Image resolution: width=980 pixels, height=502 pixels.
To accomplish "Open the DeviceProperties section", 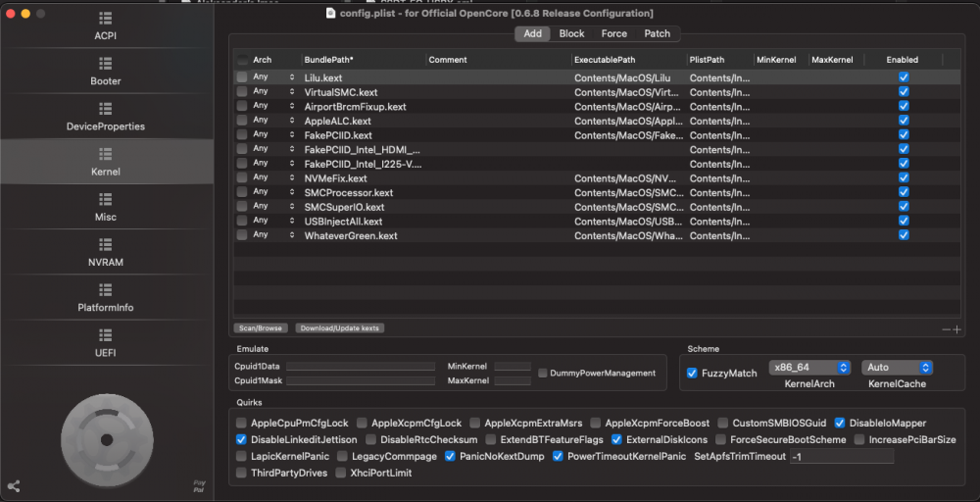I will pos(106,117).
